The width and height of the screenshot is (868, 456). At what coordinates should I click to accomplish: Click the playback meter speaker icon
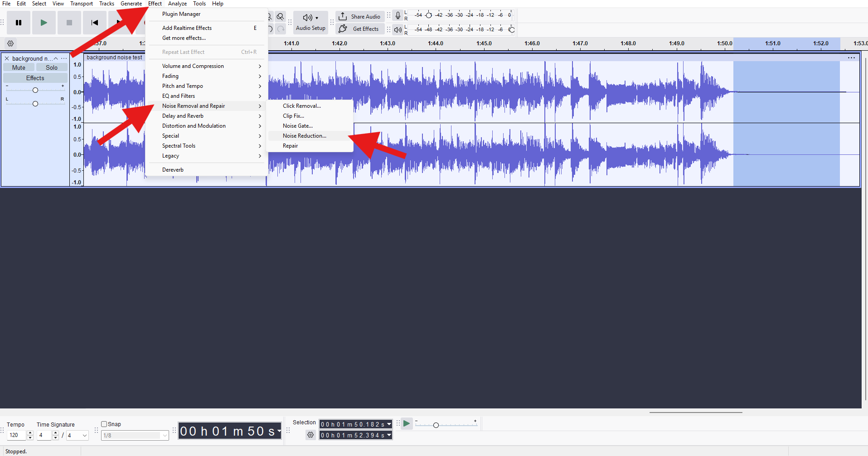pyautogui.click(x=398, y=30)
